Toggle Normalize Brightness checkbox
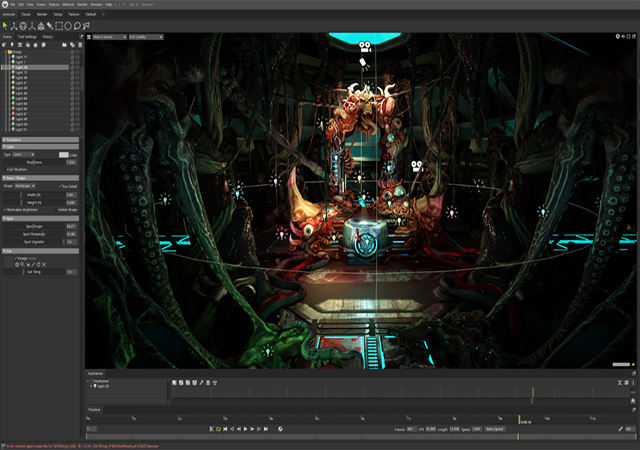This screenshot has width=640, height=450. tap(5, 208)
